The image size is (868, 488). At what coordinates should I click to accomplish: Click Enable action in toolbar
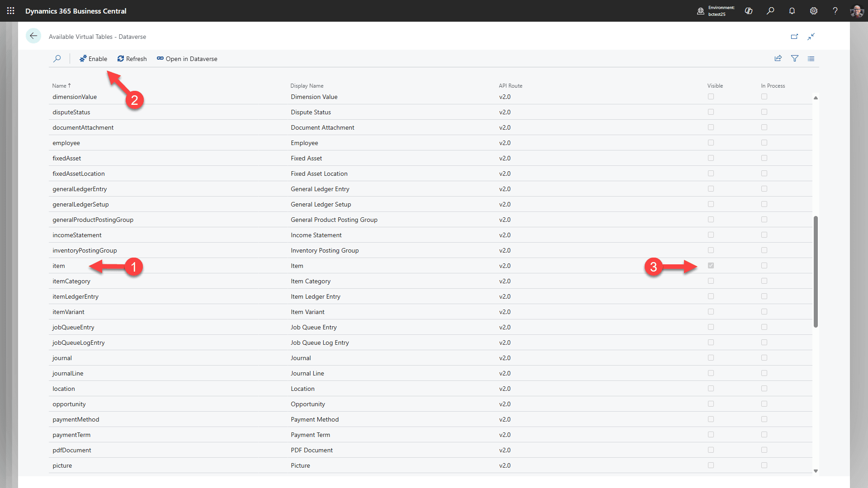93,59
